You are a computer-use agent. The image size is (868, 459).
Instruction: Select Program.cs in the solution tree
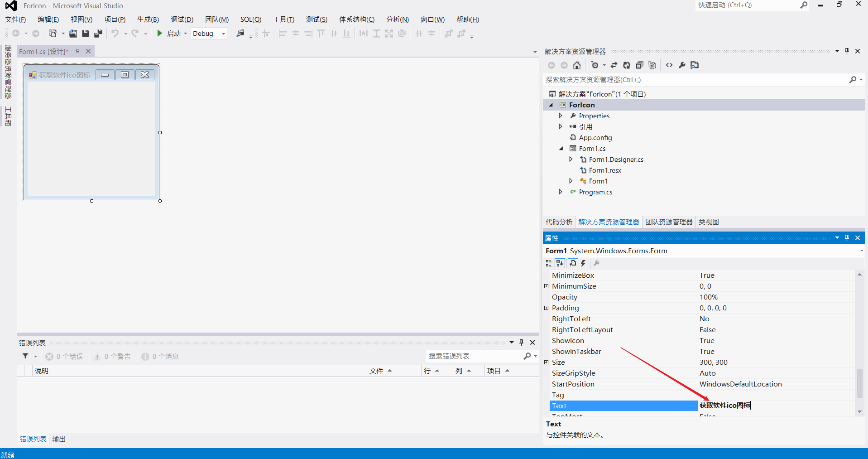pos(595,192)
